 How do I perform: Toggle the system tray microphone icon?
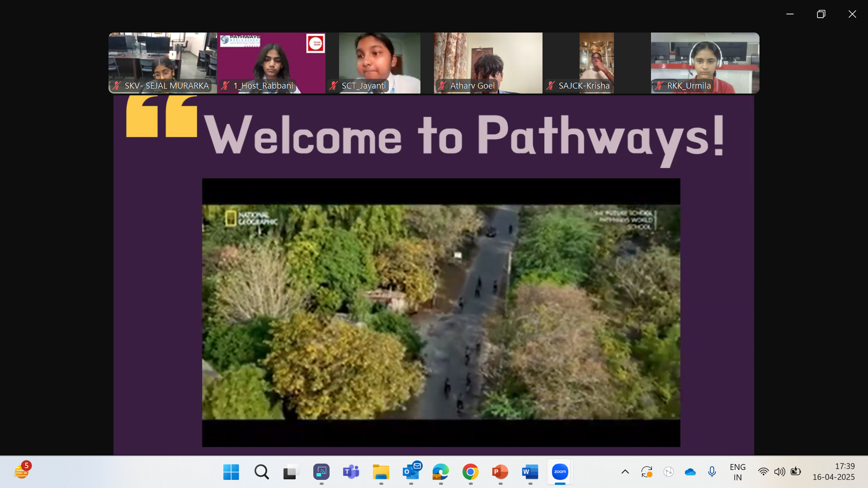712,472
